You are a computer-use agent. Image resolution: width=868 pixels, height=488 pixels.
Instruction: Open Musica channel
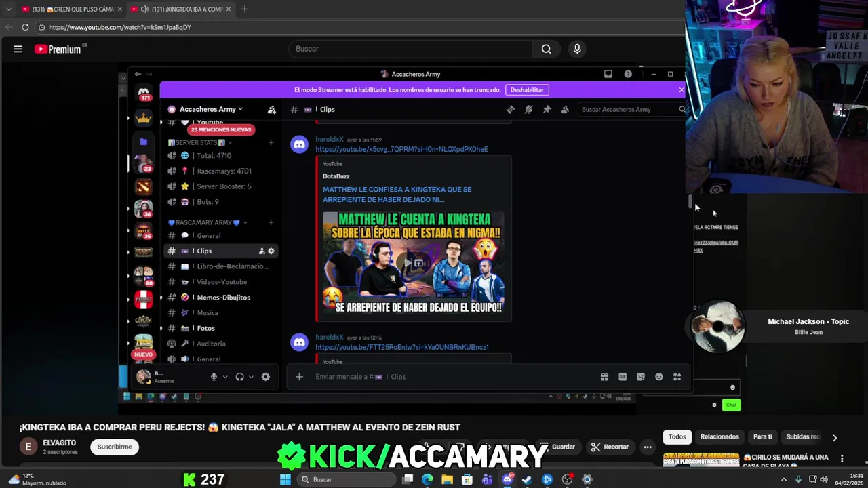click(220, 312)
